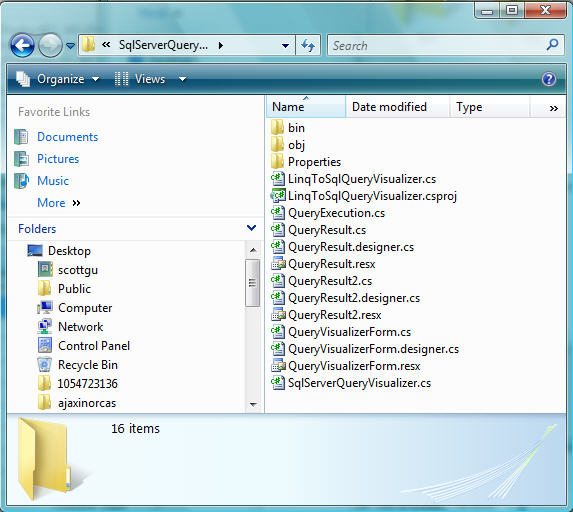573x512 pixels.
Task: Select Desktop in the folder tree
Action: (x=69, y=251)
